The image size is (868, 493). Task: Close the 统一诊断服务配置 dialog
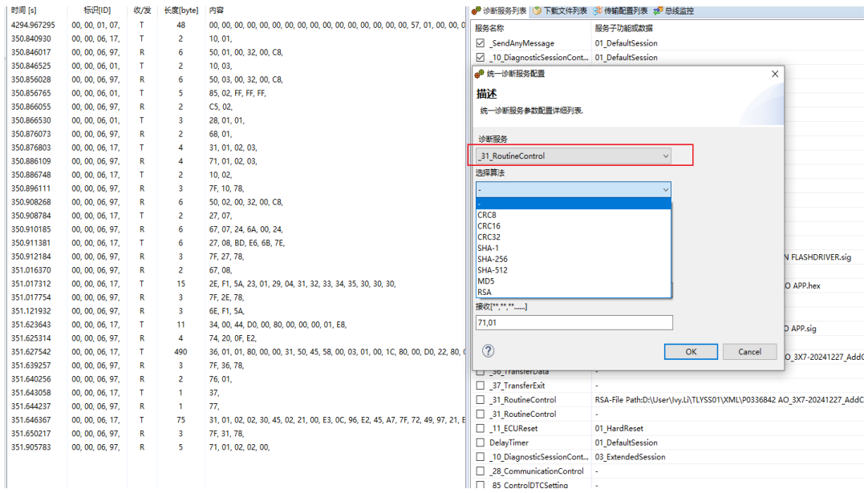pos(774,74)
